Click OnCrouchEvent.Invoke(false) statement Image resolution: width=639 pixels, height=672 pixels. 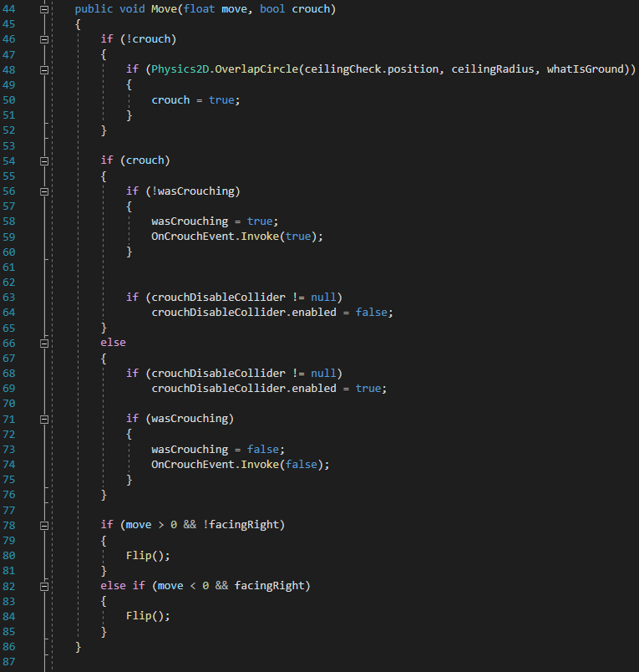[240, 465]
